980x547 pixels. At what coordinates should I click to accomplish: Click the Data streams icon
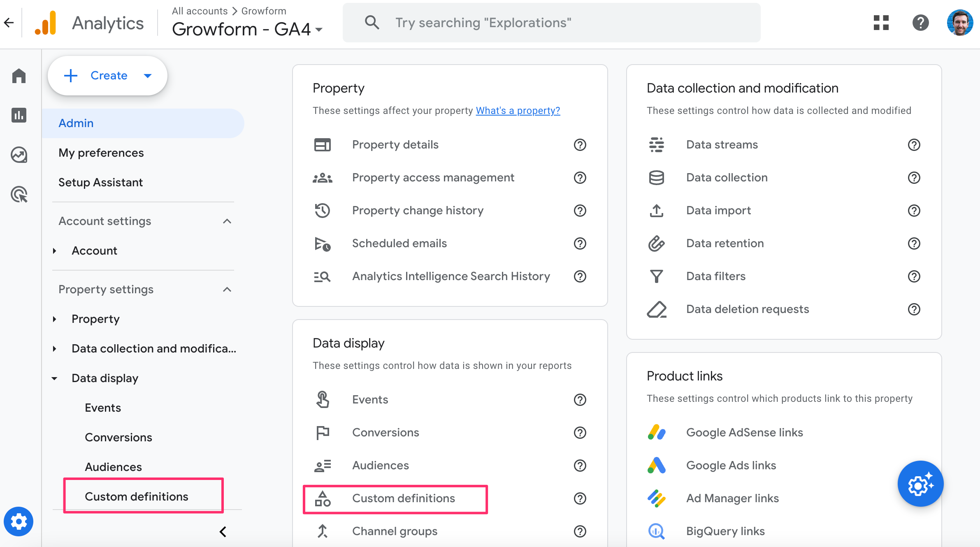point(657,145)
